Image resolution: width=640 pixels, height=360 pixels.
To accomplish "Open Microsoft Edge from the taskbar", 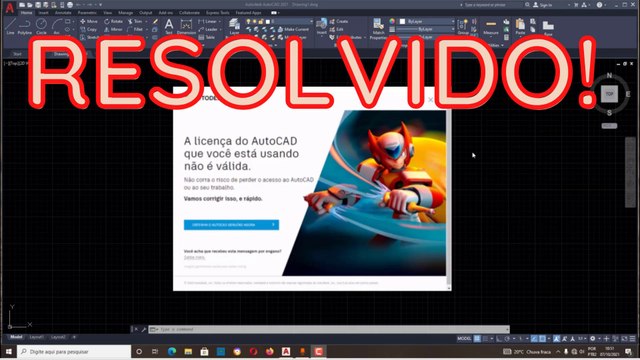I will (x=172, y=351).
